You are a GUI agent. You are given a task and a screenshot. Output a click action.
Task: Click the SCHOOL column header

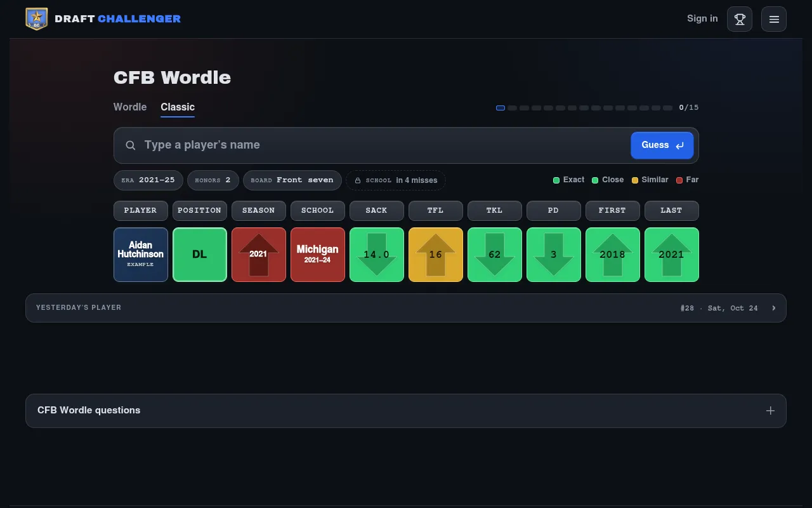pyautogui.click(x=318, y=211)
